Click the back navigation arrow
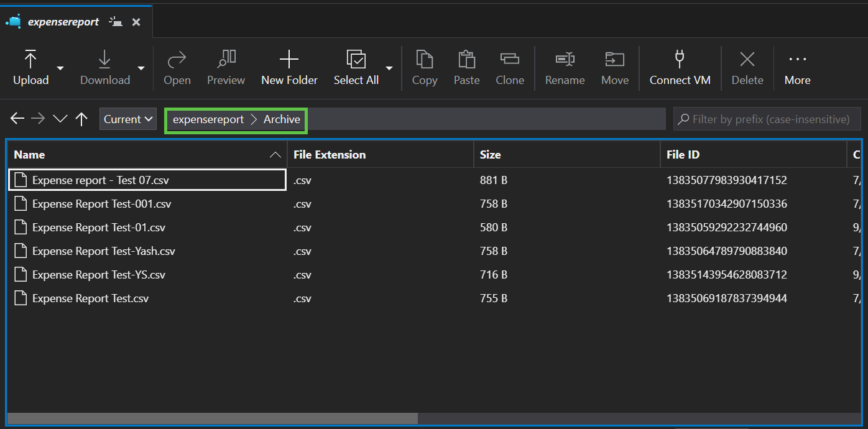 (17, 118)
